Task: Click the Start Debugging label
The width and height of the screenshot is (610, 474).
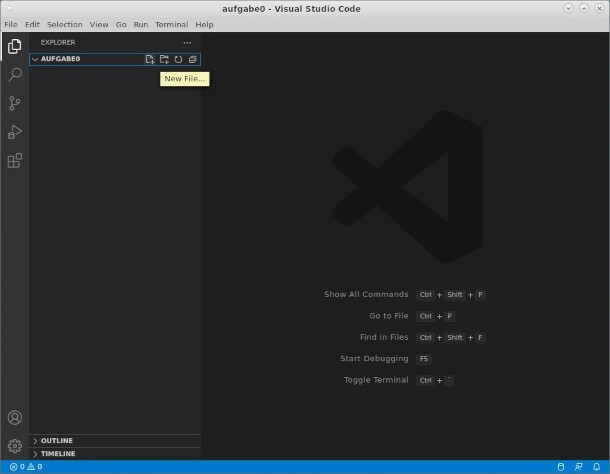Action: [x=374, y=358]
